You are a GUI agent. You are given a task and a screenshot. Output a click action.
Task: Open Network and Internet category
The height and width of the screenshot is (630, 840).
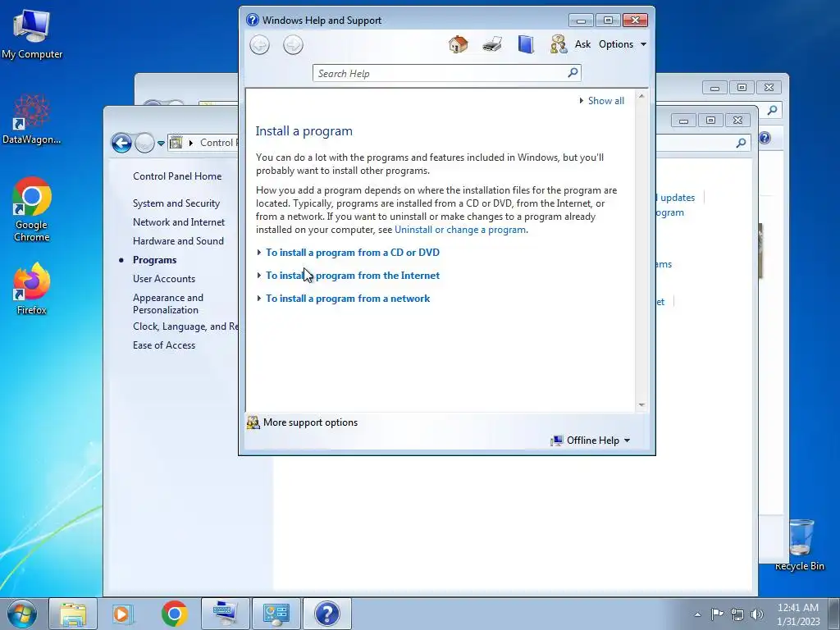(179, 222)
